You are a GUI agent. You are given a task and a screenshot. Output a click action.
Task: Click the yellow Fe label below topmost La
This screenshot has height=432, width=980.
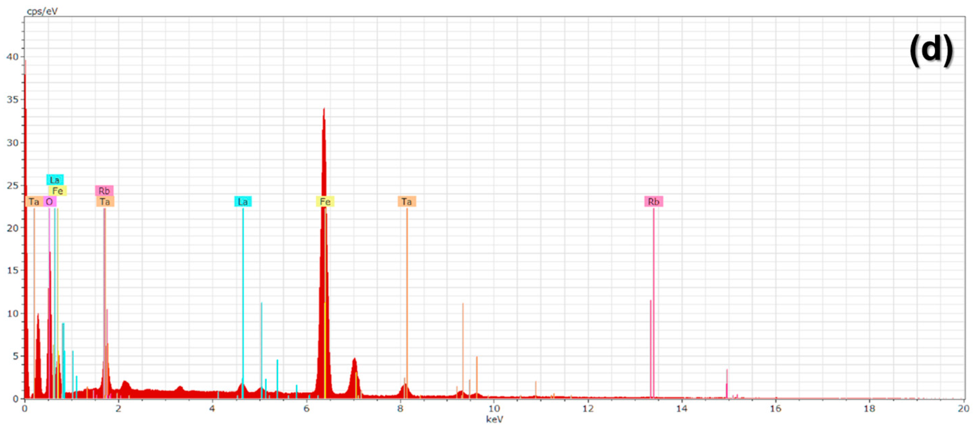coord(57,190)
